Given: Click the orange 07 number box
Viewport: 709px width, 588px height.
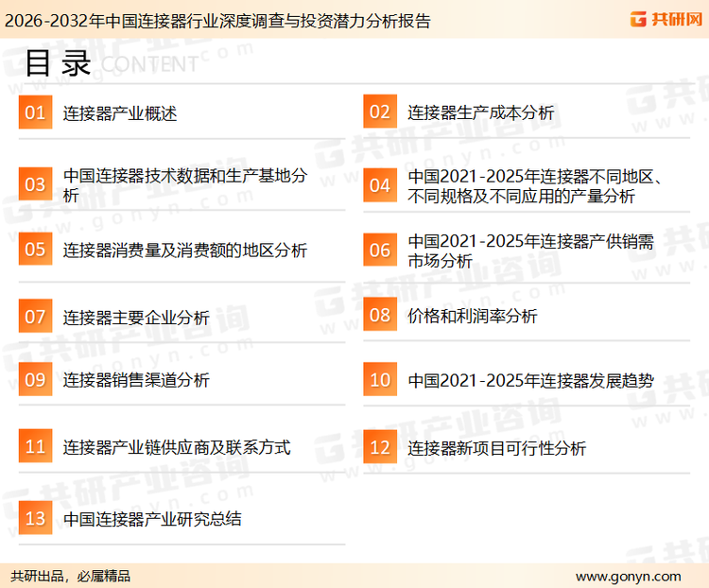Looking at the screenshot, I should (x=35, y=316).
